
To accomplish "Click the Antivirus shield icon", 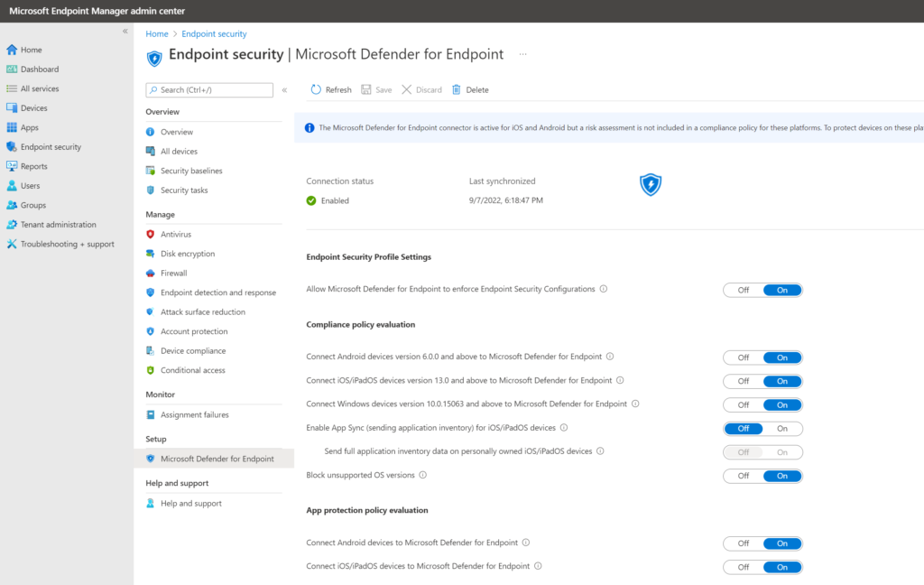I will click(151, 234).
